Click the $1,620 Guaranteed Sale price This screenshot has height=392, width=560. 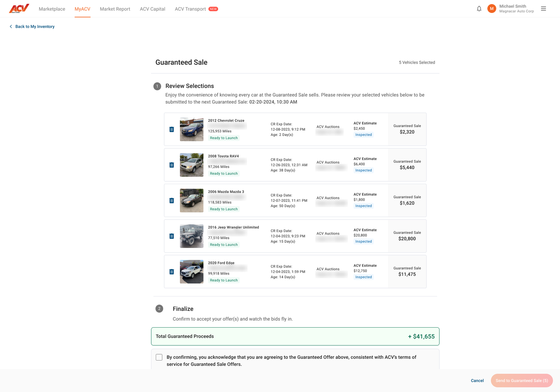[407, 203]
